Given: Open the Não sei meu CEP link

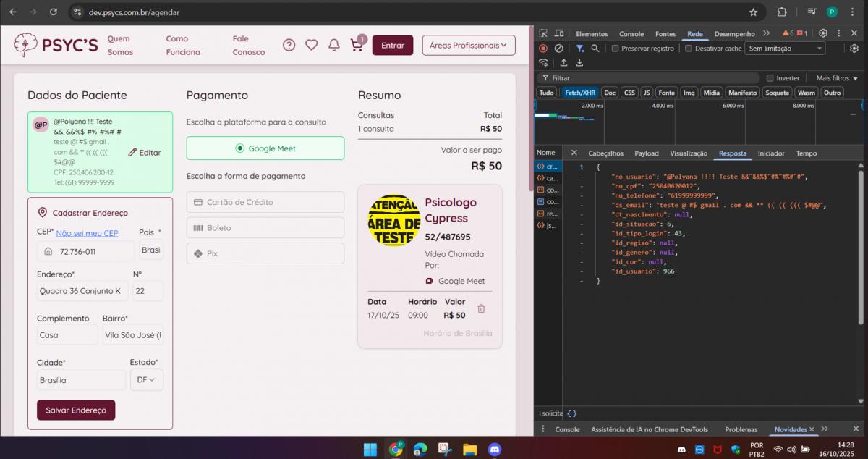Looking at the screenshot, I should click(87, 233).
